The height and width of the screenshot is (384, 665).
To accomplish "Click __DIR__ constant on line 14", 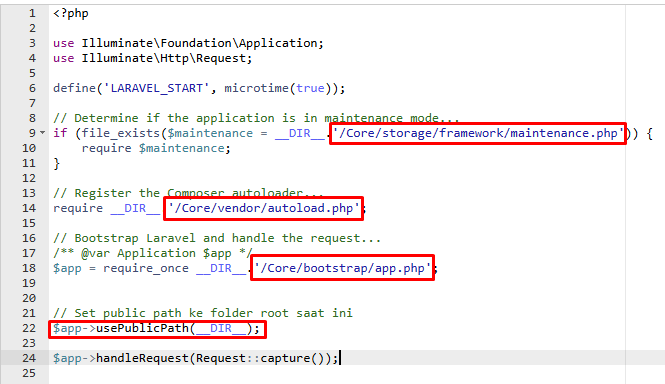I will click(x=135, y=208).
